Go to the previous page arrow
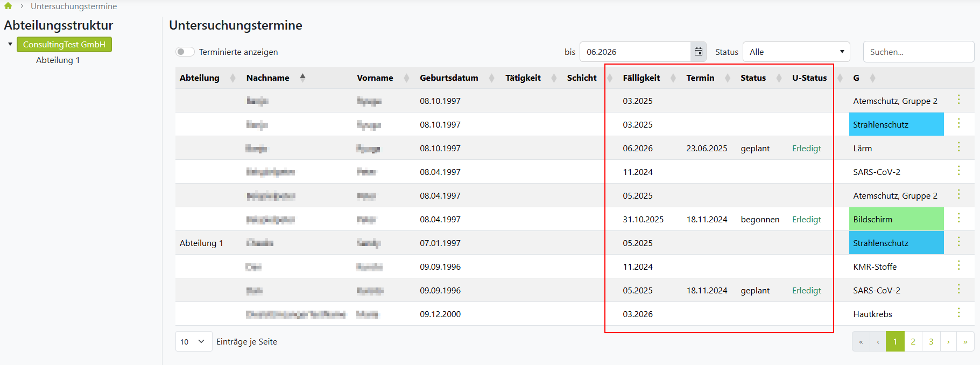980x365 pixels. 878,341
